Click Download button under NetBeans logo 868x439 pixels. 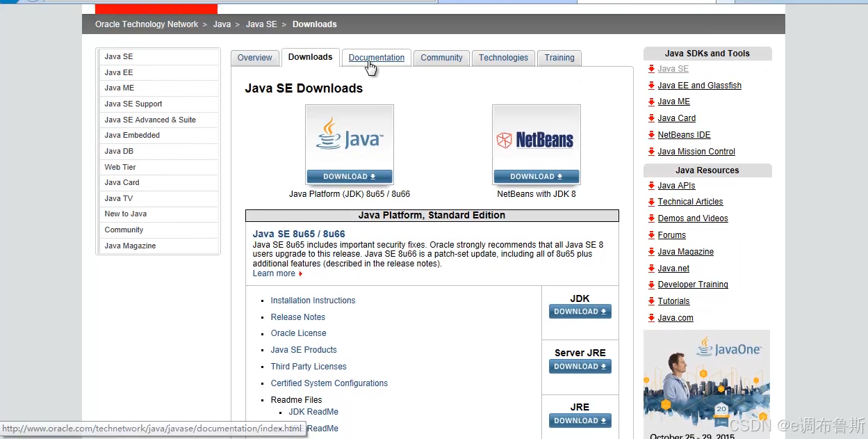click(536, 177)
